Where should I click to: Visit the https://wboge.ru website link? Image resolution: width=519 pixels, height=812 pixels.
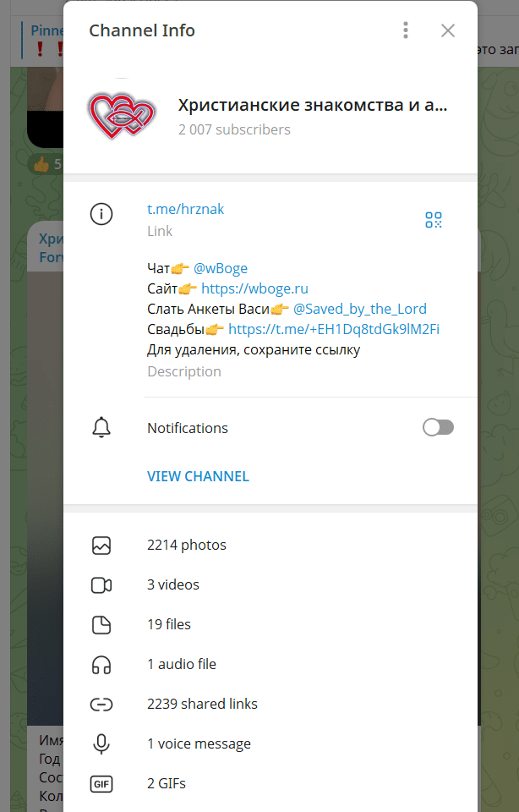coord(254,288)
